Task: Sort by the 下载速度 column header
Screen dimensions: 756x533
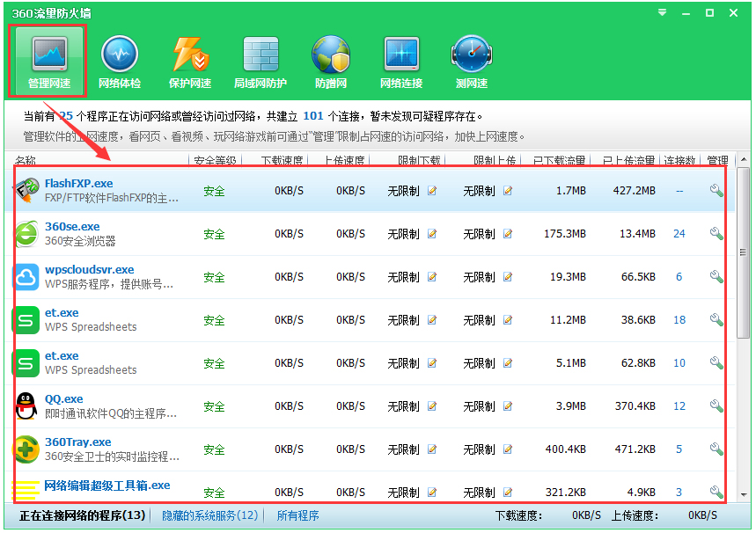Action: pyautogui.click(x=283, y=161)
